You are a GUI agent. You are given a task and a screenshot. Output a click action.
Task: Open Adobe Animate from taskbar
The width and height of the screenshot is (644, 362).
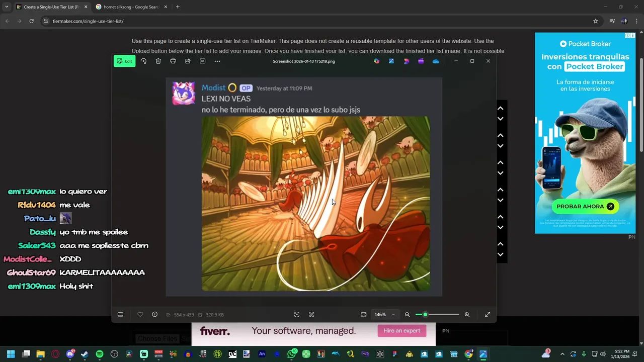262,354
